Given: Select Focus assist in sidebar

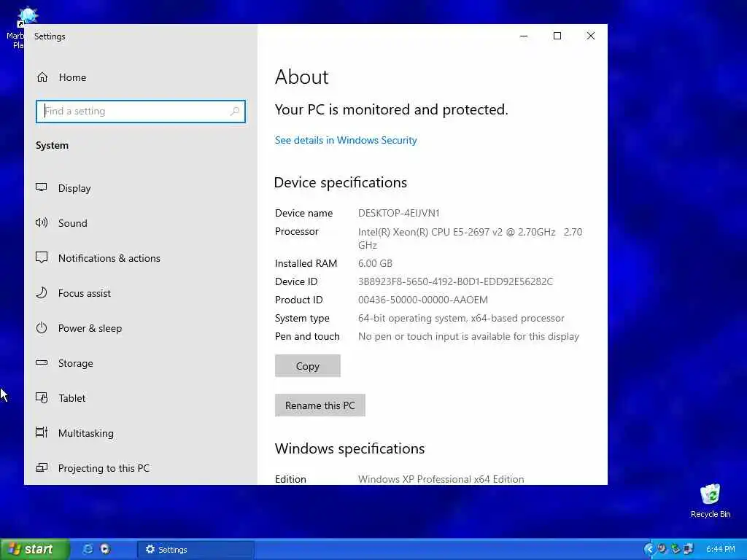Looking at the screenshot, I should (74, 293).
